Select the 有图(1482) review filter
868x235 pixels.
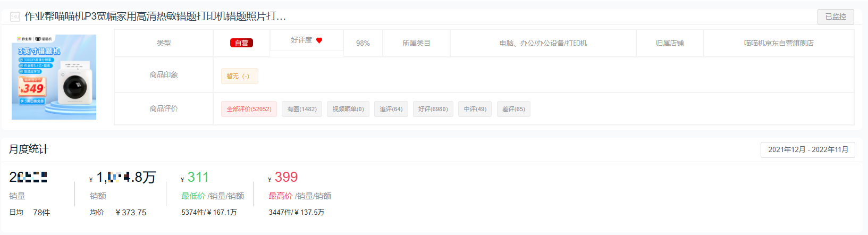tap(302, 109)
